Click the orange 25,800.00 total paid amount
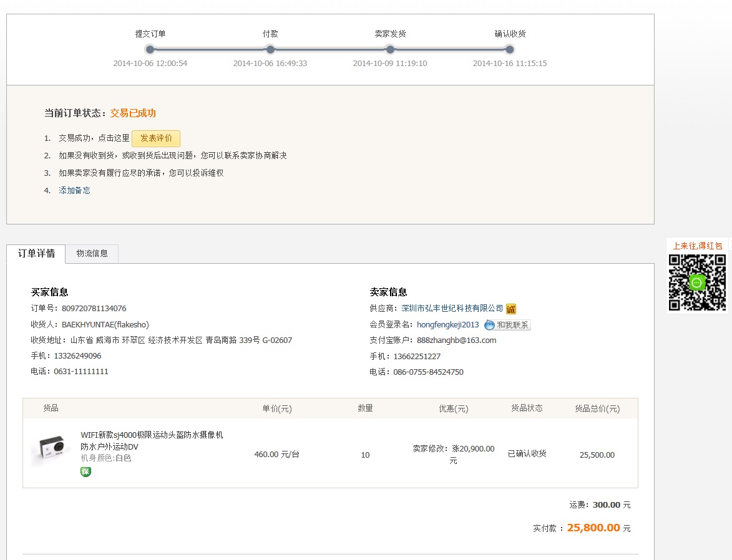This screenshot has width=732, height=560. tap(593, 528)
